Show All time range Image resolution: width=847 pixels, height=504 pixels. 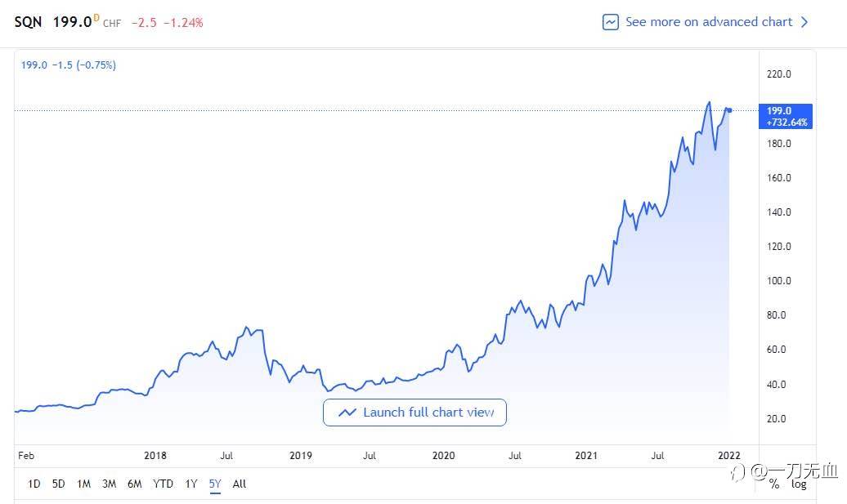coord(240,484)
